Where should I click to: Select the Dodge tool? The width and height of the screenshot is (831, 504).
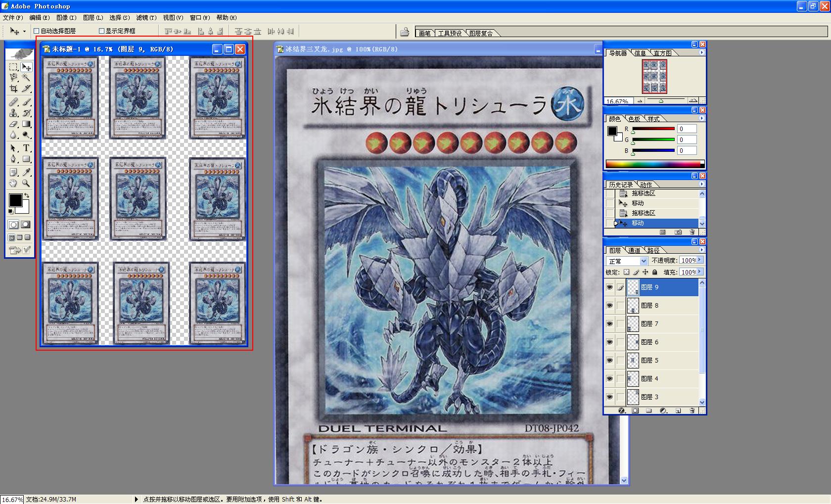coord(26,135)
